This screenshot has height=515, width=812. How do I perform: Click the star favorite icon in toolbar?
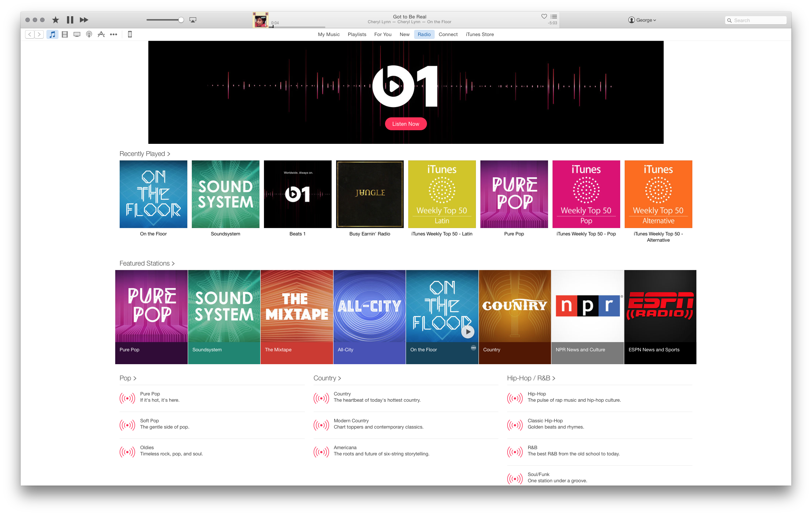coord(56,20)
